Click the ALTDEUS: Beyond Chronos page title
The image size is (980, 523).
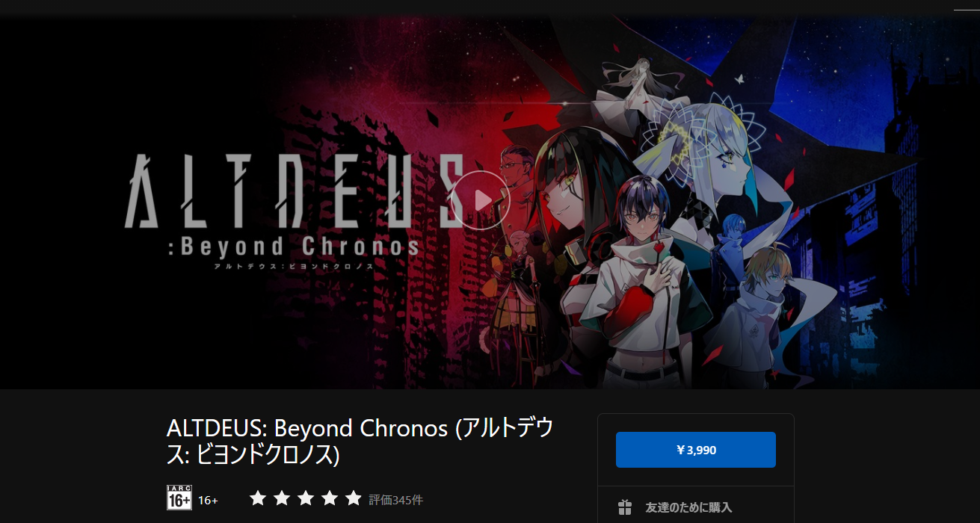pyautogui.click(x=360, y=442)
